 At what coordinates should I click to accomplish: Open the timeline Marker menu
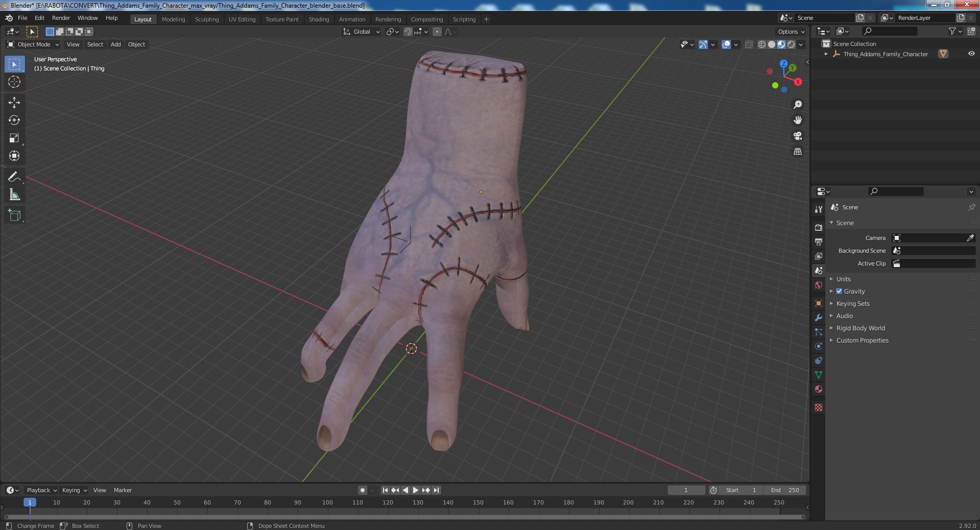[x=123, y=490]
